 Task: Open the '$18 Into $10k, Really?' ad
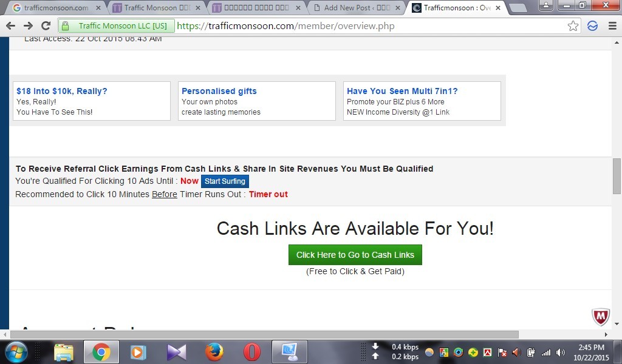click(x=62, y=91)
